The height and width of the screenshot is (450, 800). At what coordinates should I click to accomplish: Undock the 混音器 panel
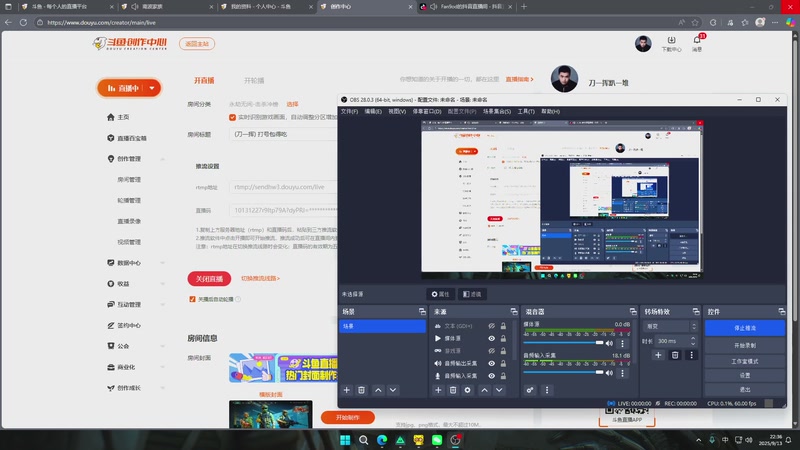tap(633, 311)
